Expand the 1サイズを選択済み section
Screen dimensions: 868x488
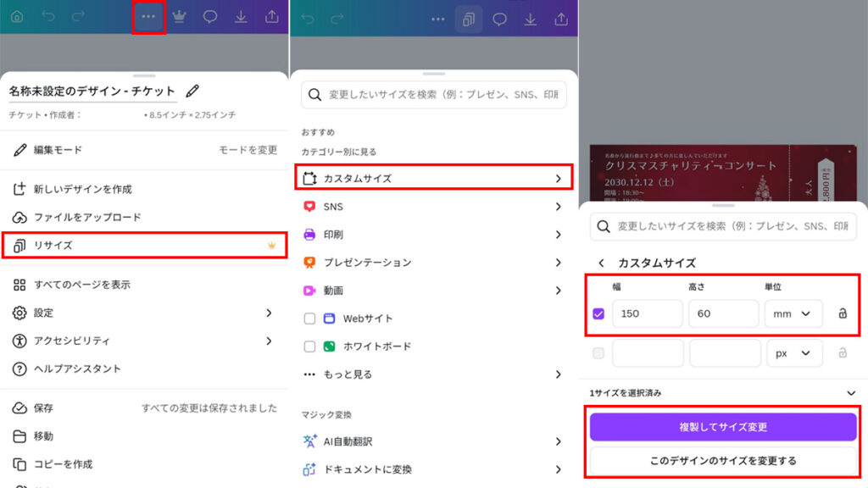(851, 393)
